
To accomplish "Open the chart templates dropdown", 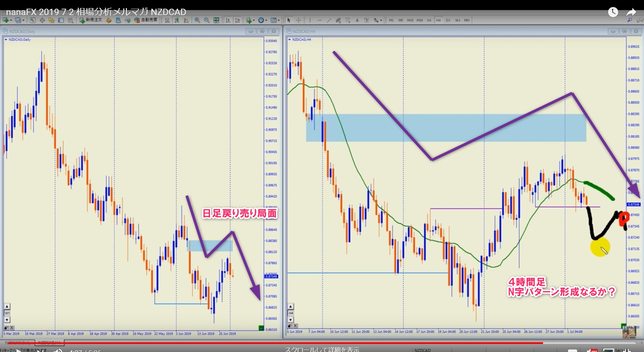I will click(275, 20).
